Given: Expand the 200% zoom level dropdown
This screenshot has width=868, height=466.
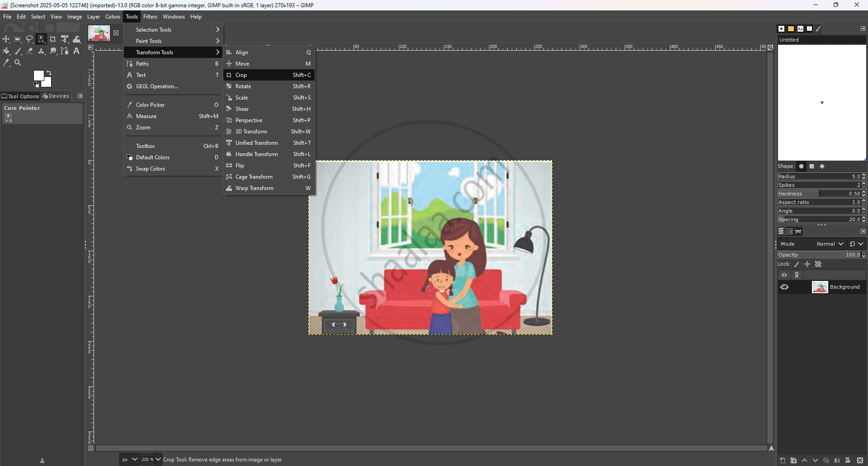Looking at the screenshot, I should click(158, 459).
